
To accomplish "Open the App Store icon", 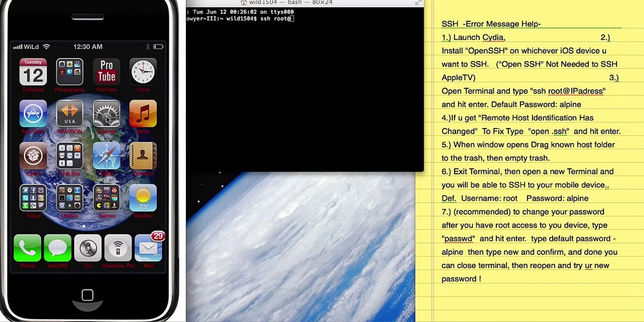I will [x=33, y=114].
